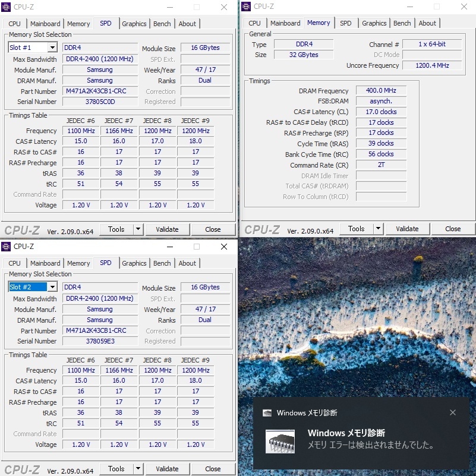Image resolution: width=476 pixels, height=476 pixels.
Task: Open Graphics tab in Memory window
Action: (374, 23)
